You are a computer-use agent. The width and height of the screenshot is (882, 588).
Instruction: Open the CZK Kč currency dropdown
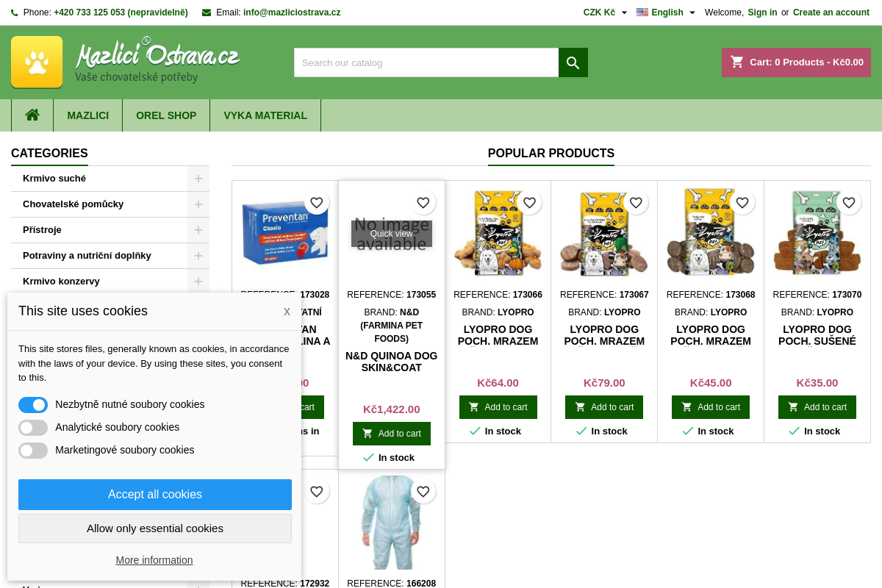coord(606,12)
